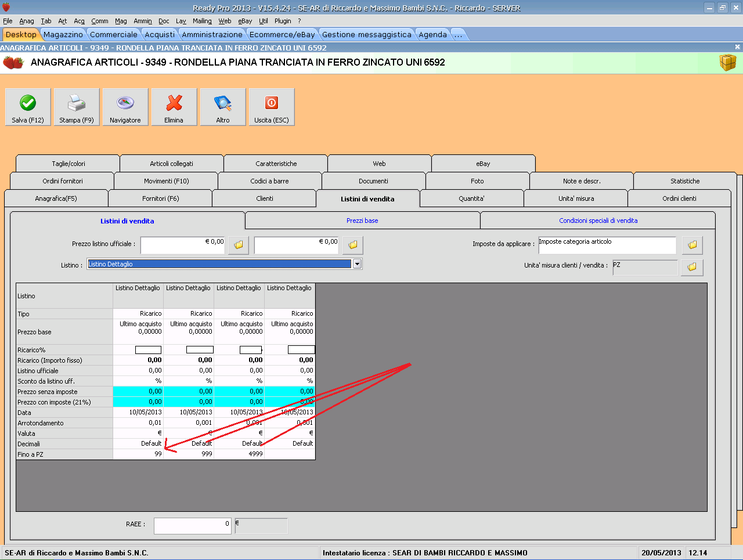Open the Acq menu
Screen dimensions: 743x560
click(x=80, y=21)
